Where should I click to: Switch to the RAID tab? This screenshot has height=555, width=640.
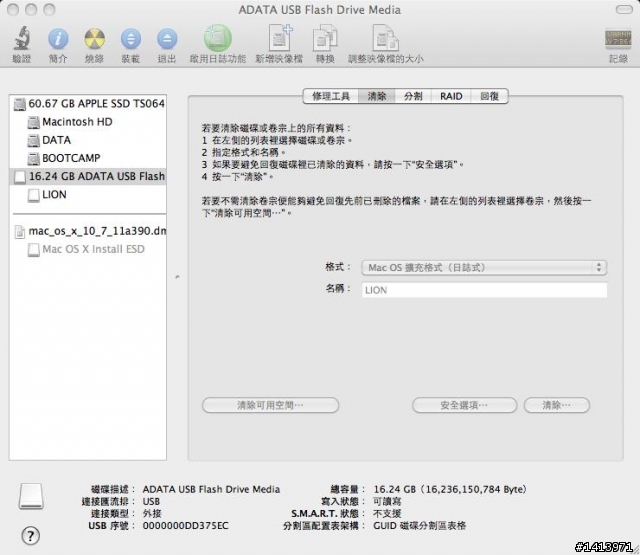point(451,96)
